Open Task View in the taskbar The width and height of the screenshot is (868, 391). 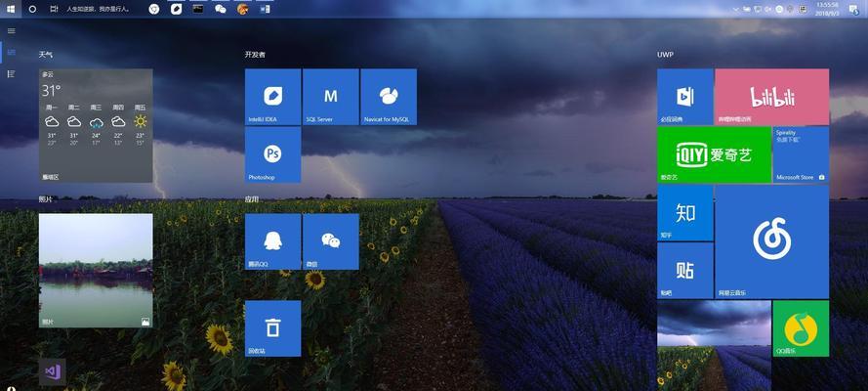click(x=54, y=9)
